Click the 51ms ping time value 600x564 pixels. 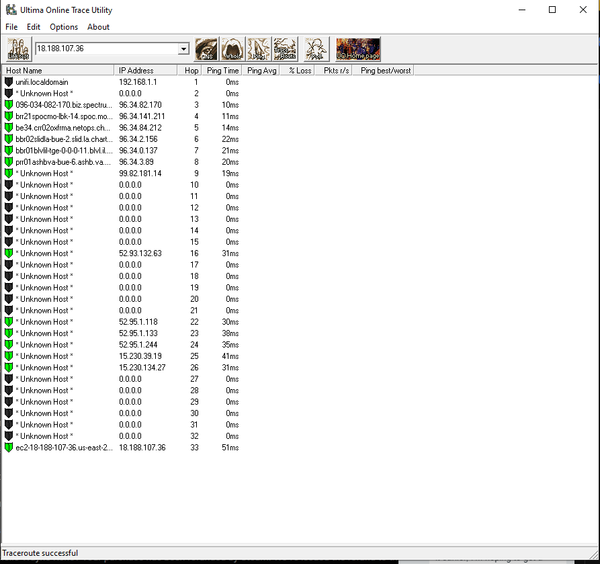(x=230, y=448)
